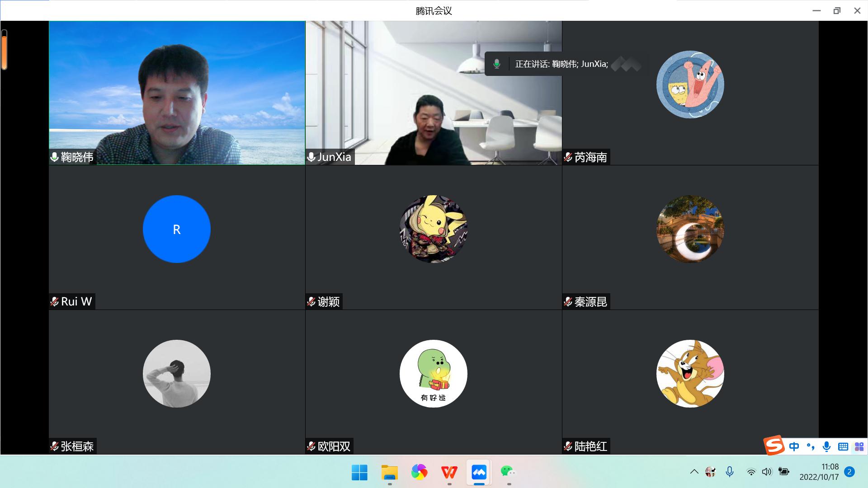The width and height of the screenshot is (868, 488).
Task: Open volume control in tray
Action: pyautogui.click(x=767, y=472)
